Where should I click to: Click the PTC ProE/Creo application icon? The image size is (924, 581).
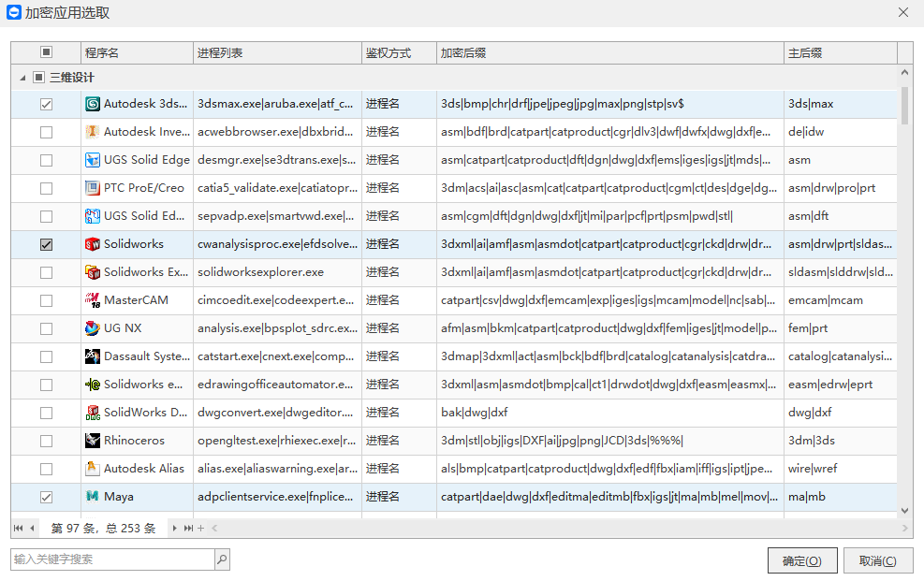point(93,188)
